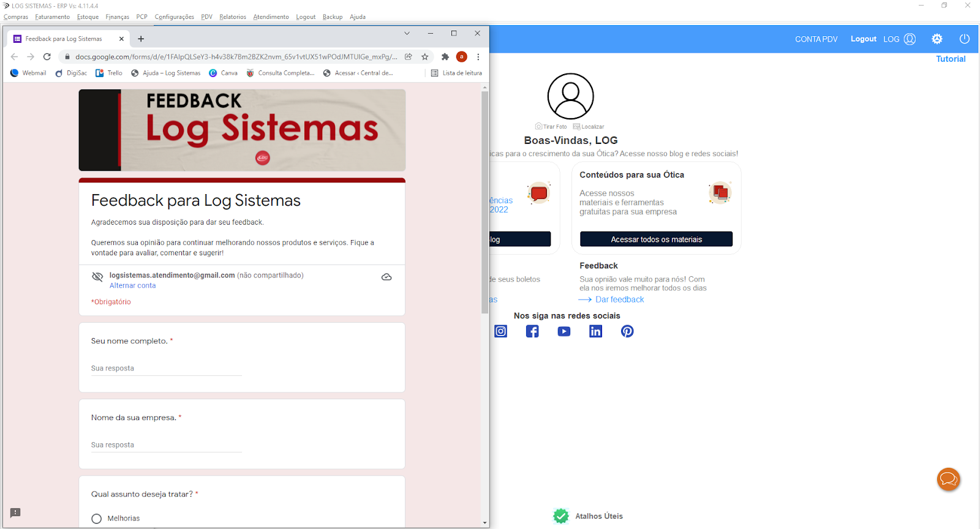Close the Feedback para Log Sistemas tab
980x529 pixels.
point(121,39)
